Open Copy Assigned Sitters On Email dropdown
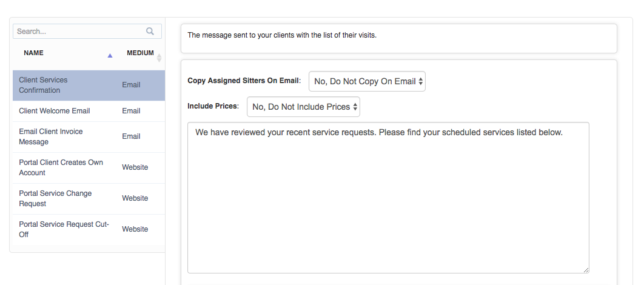The image size is (644, 285). tap(367, 81)
